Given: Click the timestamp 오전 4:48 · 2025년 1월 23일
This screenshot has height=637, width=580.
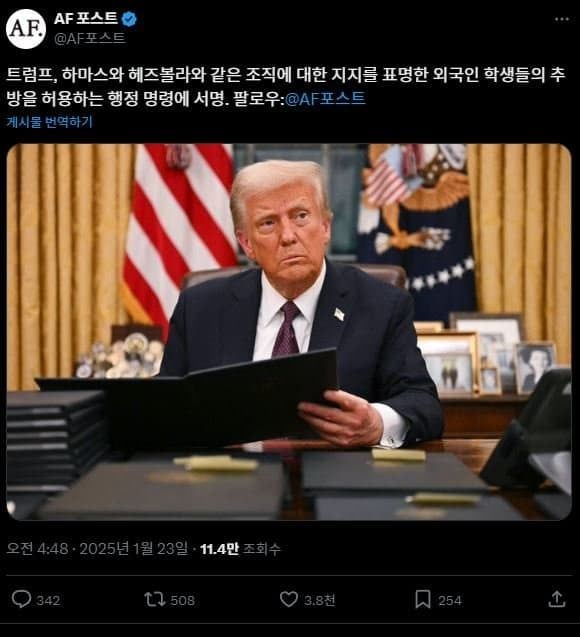Looking at the screenshot, I should [97, 549].
